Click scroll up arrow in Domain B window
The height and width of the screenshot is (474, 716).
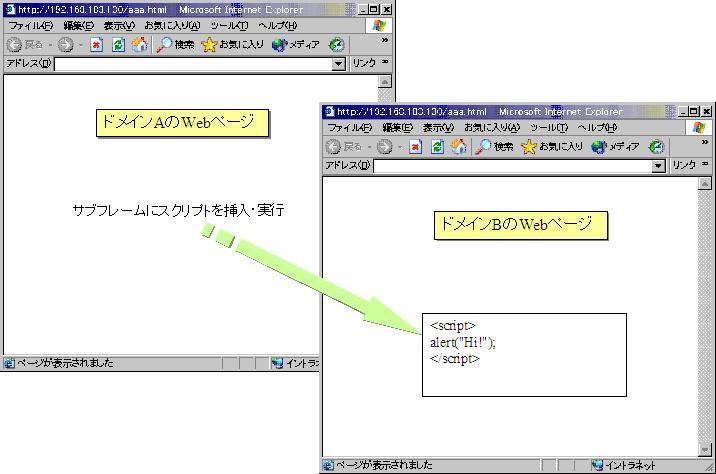click(705, 184)
